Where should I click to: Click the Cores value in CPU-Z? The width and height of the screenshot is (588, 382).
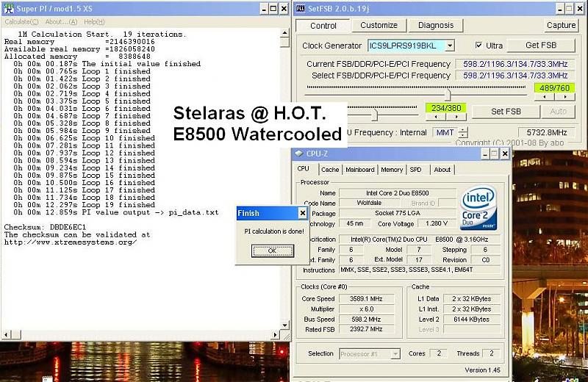[x=439, y=353]
